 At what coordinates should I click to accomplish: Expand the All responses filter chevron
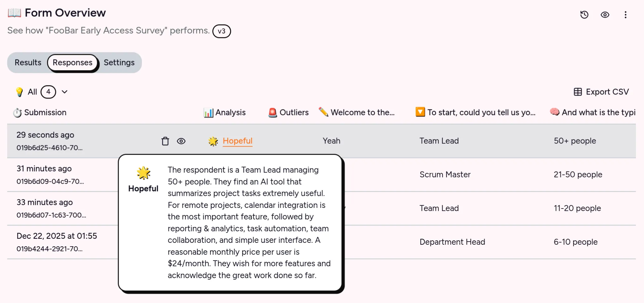tap(64, 92)
